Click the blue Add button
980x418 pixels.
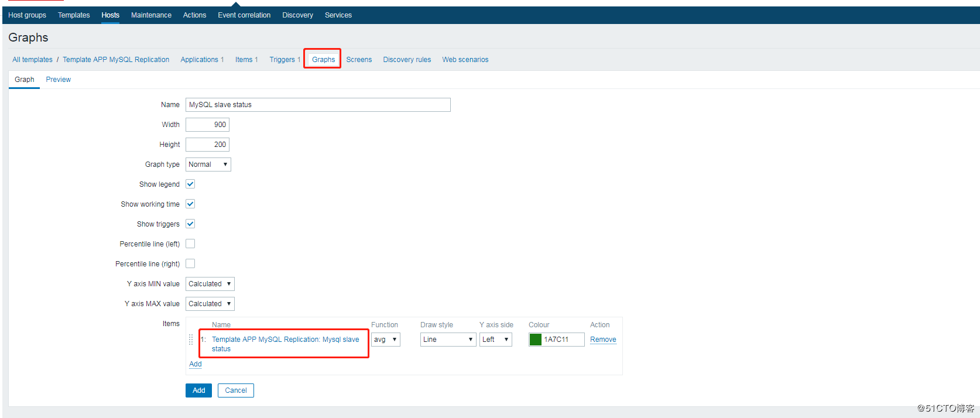point(198,390)
